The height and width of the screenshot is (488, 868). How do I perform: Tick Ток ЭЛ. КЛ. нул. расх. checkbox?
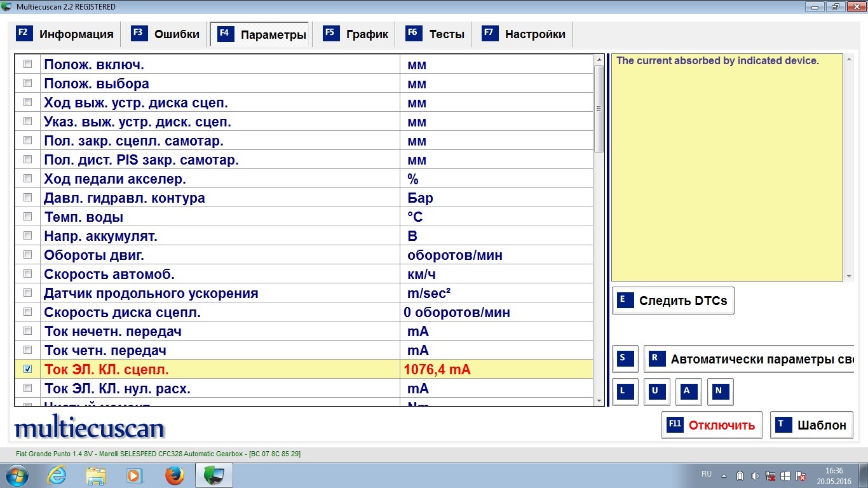27,388
